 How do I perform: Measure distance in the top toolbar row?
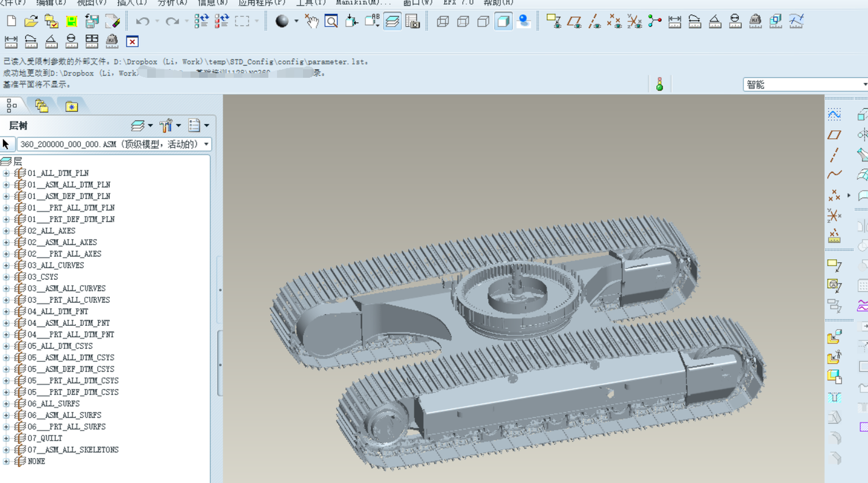click(675, 22)
